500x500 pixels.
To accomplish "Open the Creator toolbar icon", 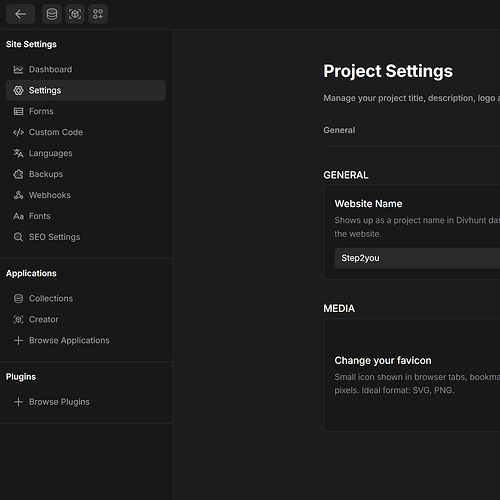I will [x=75, y=14].
